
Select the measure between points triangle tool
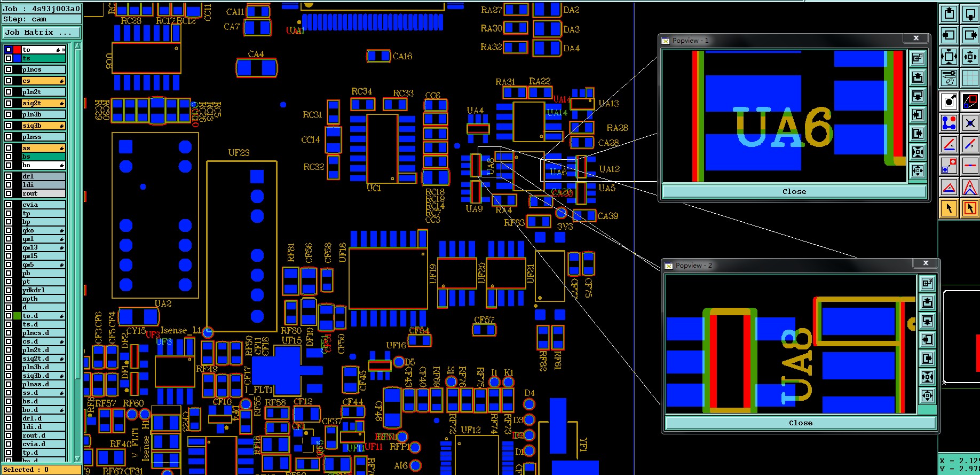tap(949, 188)
